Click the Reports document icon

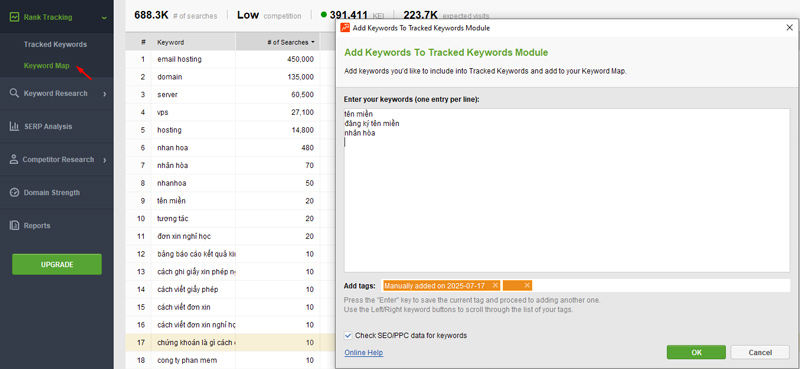tap(14, 226)
